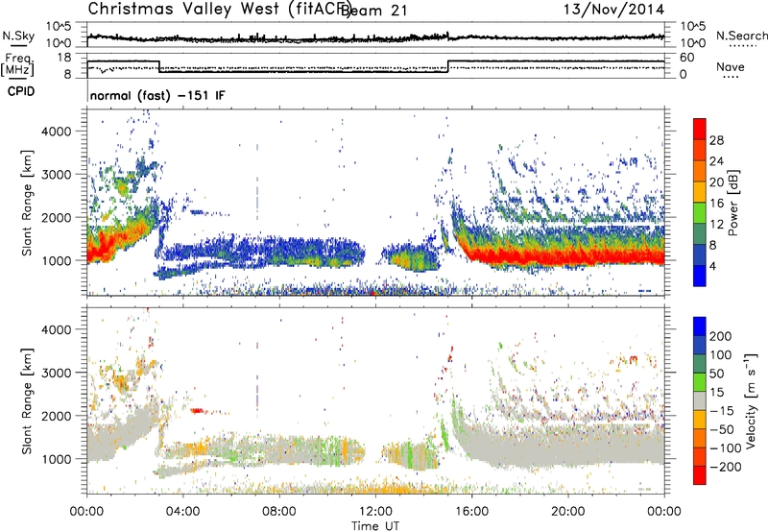Viewport: 768px width, 532px height.
Task: Click the 'Power [dB]' colorbar label
Action: 732,203
